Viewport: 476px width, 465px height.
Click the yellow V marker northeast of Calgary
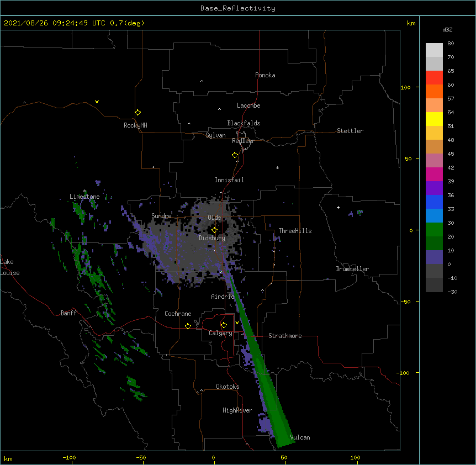point(237,323)
